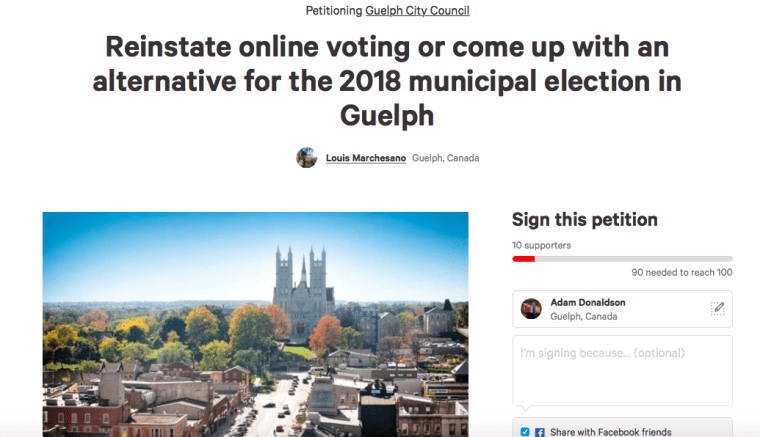Click the "Guelph, Canada" text beside Louis Marchesano
Image resolution: width=760 pixels, height=437 pixels.
445,158
